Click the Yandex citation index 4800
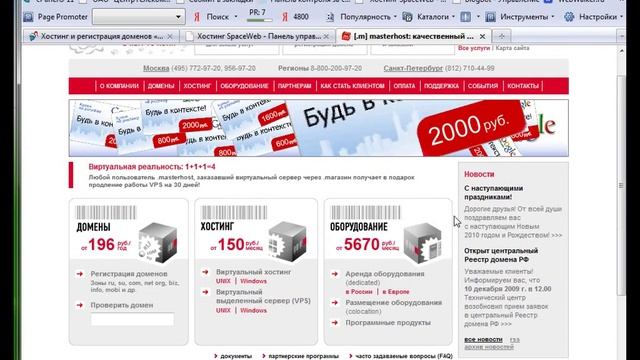Viewport: 640px width, 360px height. [x=296, y=17]
